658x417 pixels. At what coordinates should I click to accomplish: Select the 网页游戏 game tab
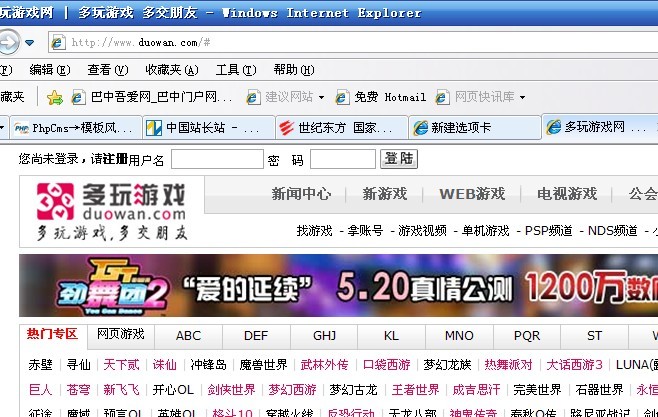120,334
